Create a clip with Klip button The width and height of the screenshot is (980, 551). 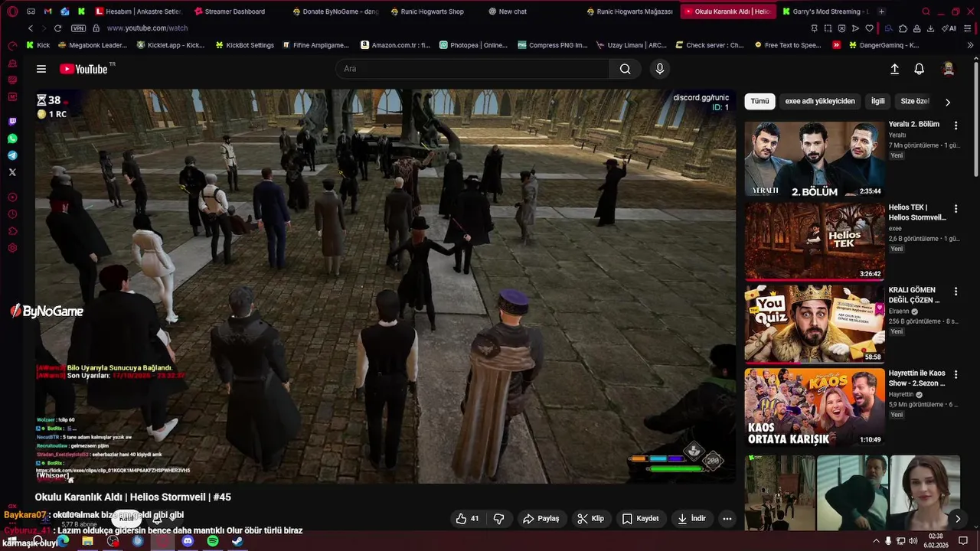[591, 518]
